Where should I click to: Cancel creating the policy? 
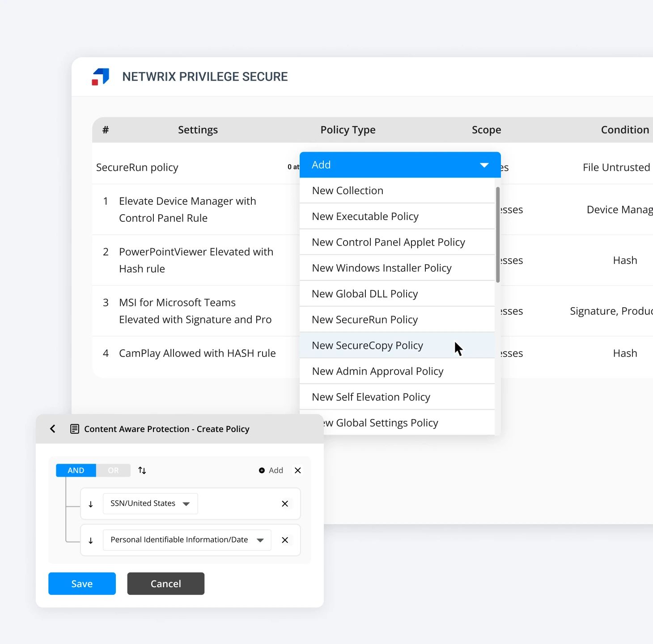(x=166, y=584)
